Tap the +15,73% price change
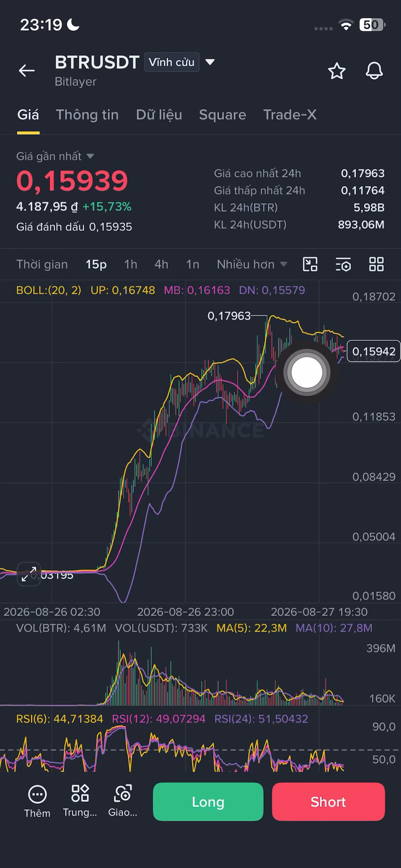This screenshot has height=868, width=401. click(x=107, y=207)
